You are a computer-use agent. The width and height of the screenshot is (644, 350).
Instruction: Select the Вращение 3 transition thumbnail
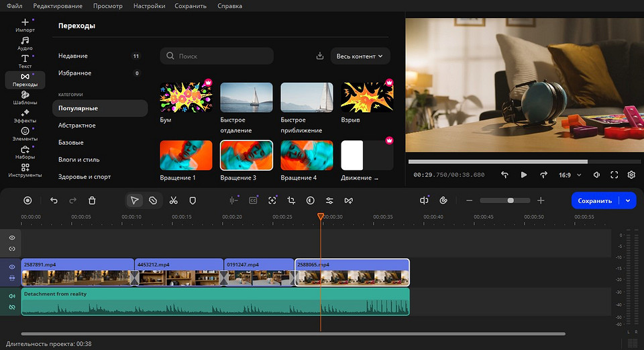coord(246,155)
